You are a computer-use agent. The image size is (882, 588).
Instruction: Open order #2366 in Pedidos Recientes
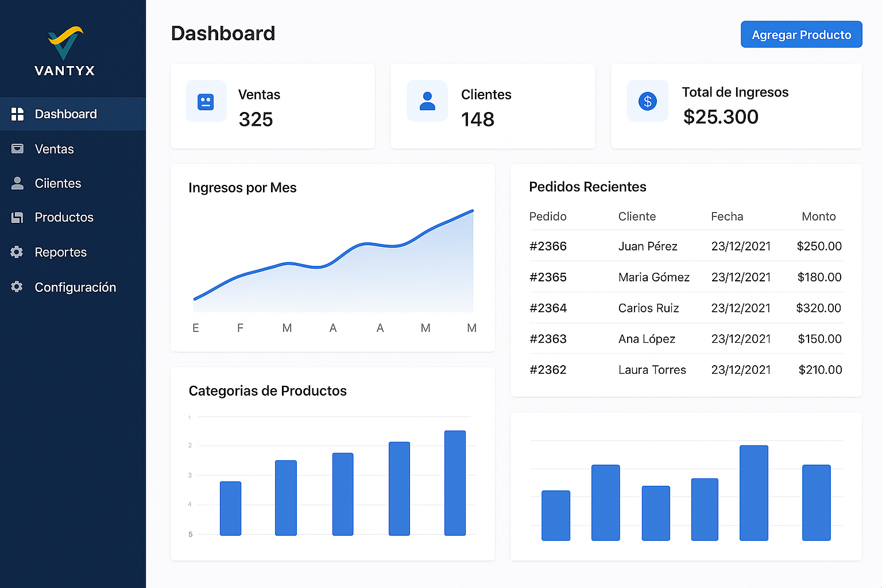[548, 246]
